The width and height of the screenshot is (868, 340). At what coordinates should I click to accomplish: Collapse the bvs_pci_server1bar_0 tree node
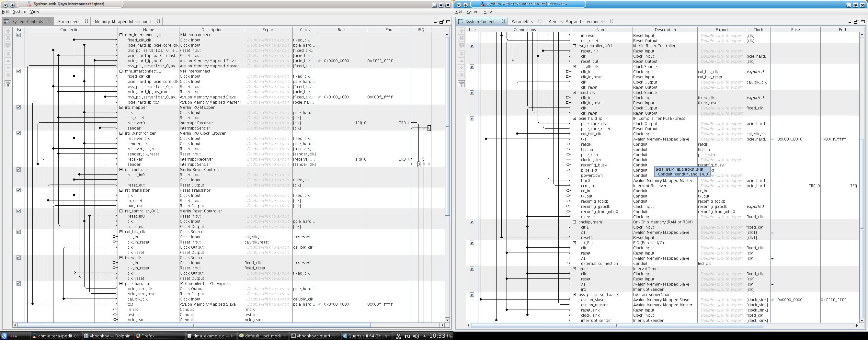point(575,295)
